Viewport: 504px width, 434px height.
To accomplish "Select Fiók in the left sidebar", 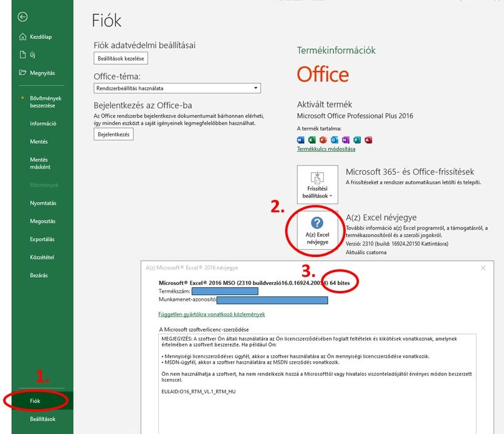I will coord(36,401).
